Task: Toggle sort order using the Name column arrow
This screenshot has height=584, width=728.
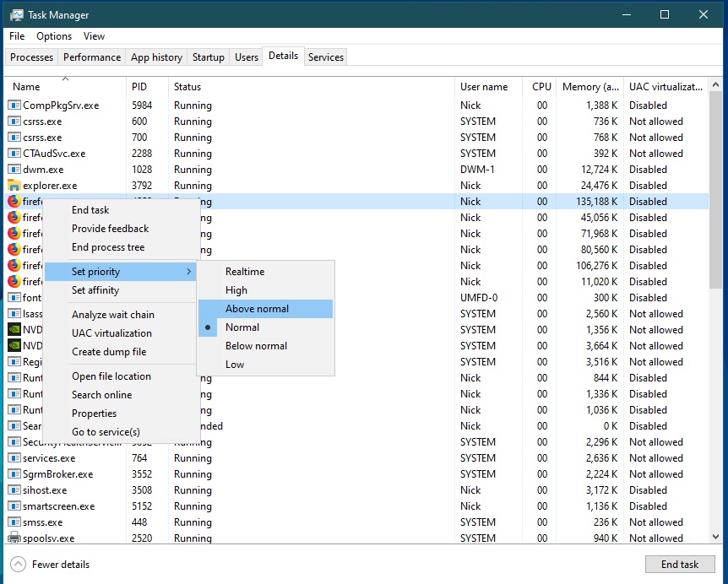Action: pos(66,78)
